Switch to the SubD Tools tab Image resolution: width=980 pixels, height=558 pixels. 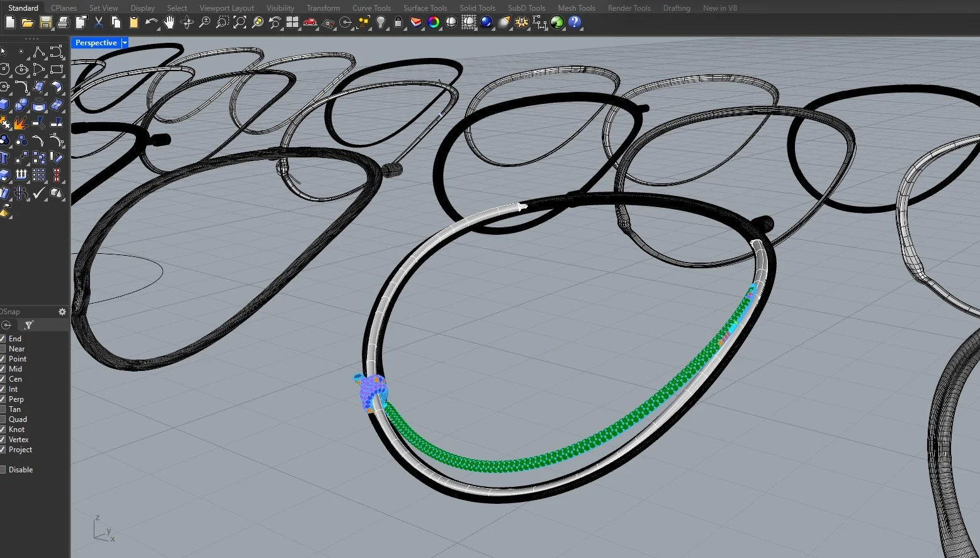[x=526, y=8]
